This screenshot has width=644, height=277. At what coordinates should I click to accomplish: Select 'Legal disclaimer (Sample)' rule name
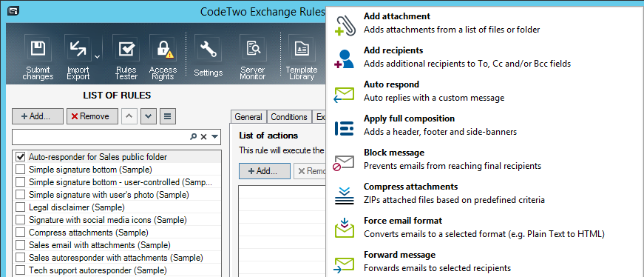[x=77, y=207]
